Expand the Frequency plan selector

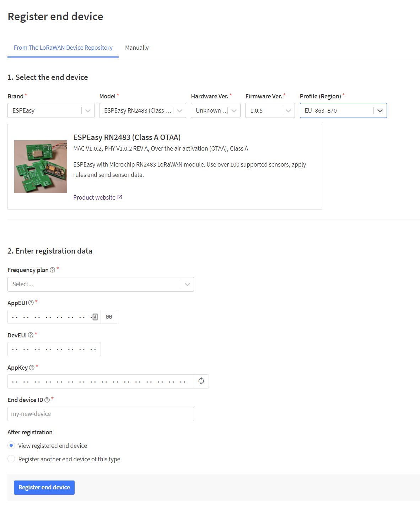187,284
